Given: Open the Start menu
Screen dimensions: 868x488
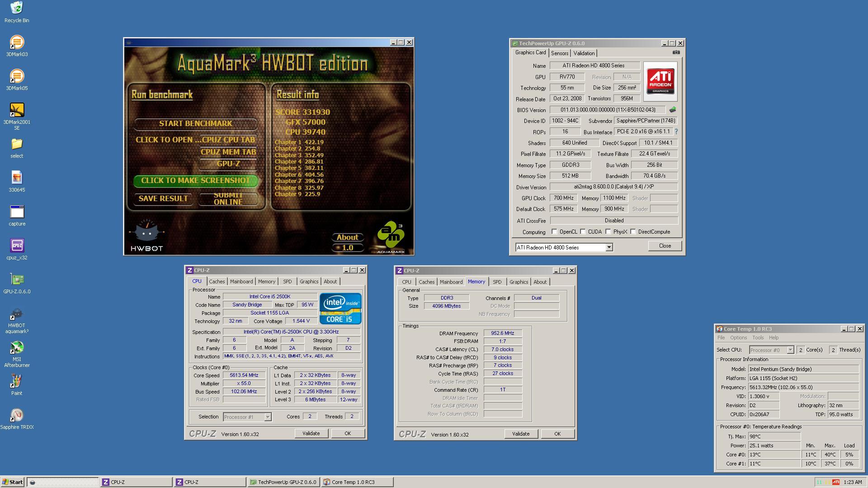Looking at the screenshot, I should (13, 482).
